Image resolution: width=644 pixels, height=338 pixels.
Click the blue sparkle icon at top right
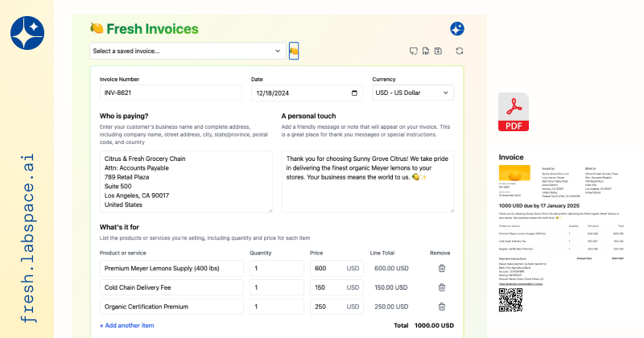click(x=456, y=29)
